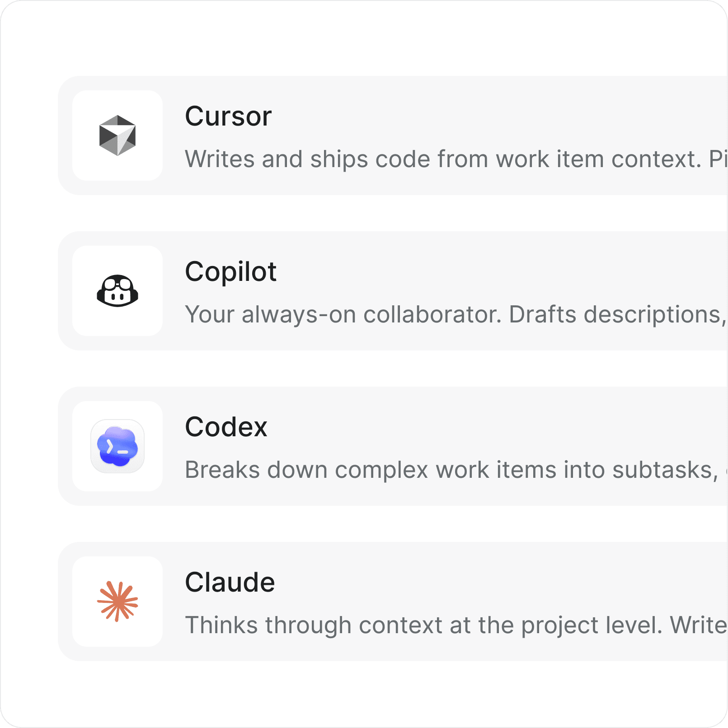Click the Cursor heading text

[x=228, y=117]
